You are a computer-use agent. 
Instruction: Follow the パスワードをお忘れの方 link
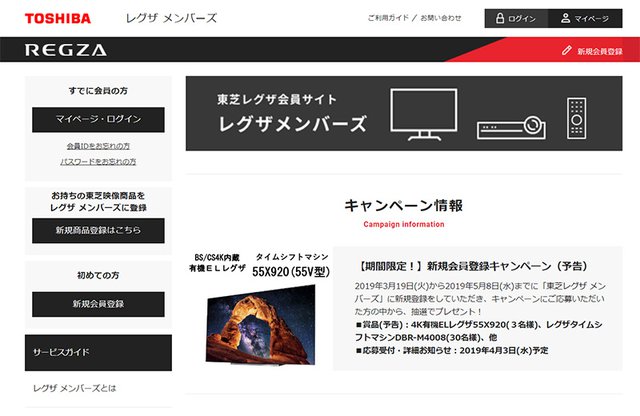click(x=98, y=161)
